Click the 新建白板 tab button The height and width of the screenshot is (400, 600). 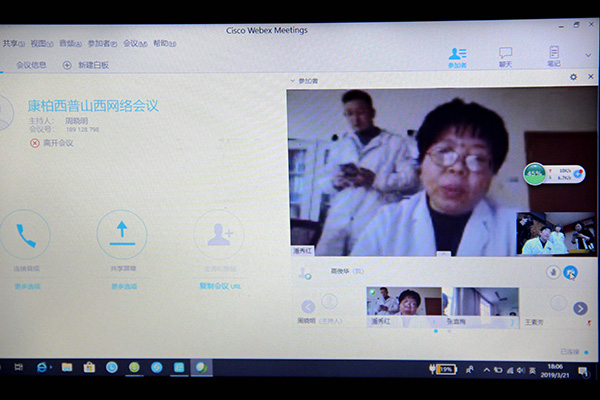(x=86, y=65)
